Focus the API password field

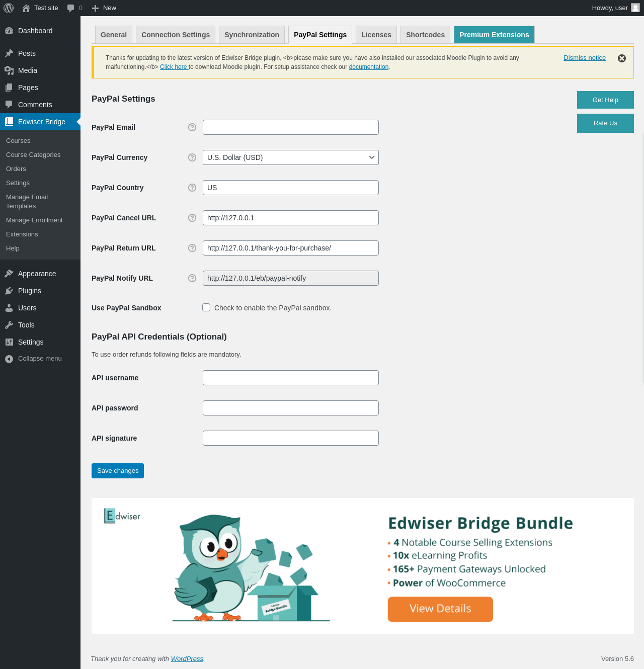coord(291,408)
